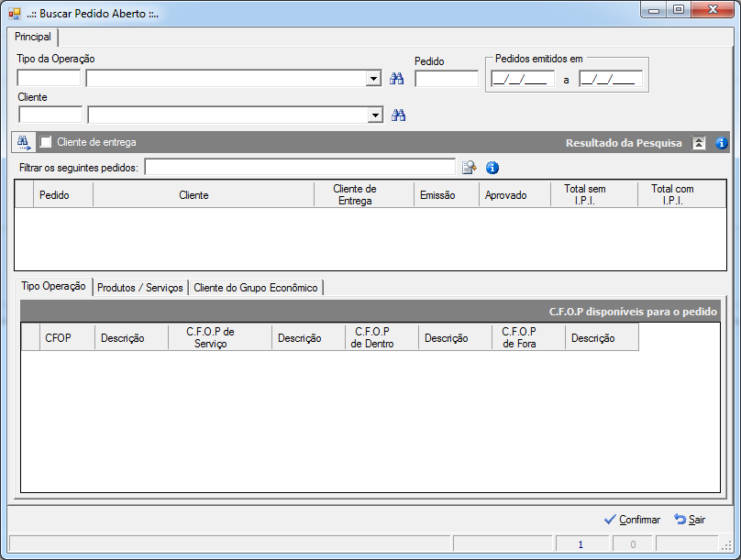The height and width of the screenshot is (560, 741).
Task: Click Total com I.P.I. column header
Action: 682,194
